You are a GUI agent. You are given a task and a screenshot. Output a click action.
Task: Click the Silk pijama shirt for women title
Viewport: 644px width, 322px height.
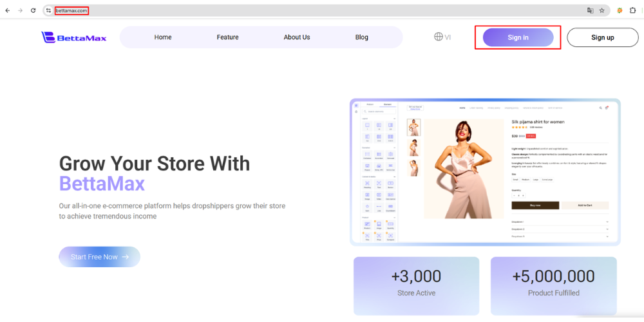pyautogui.click(x=538, y=122)
